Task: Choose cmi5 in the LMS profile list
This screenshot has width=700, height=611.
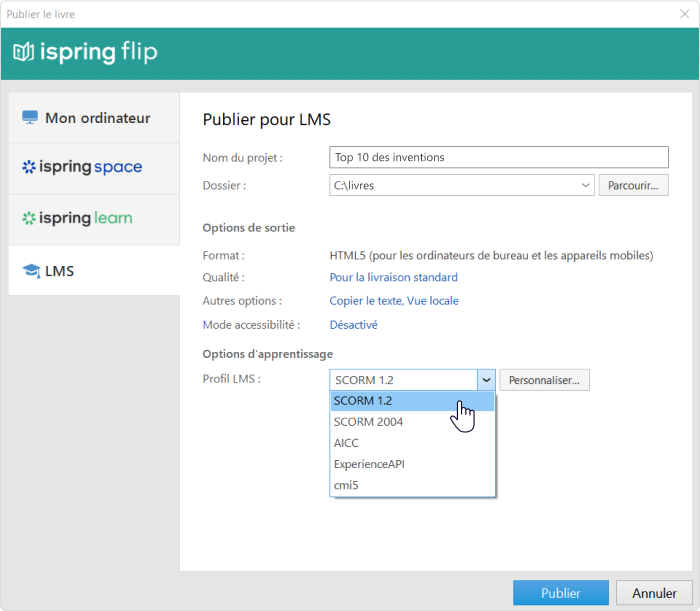Action: click(x=412, y=485)
